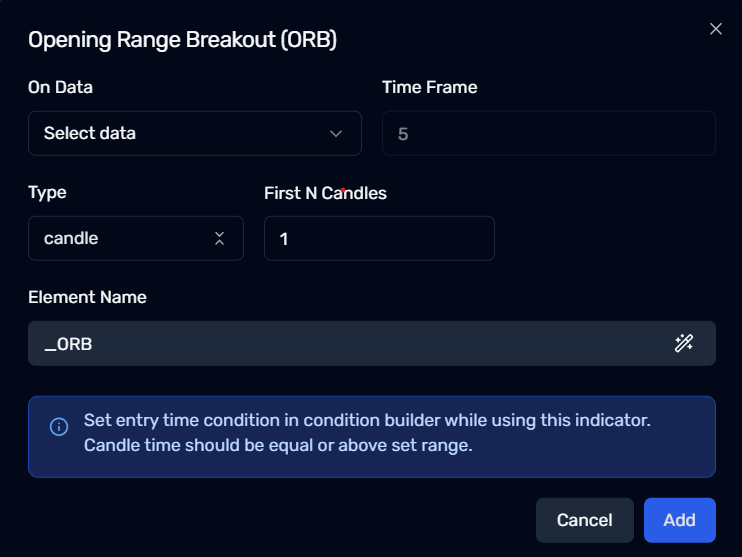Add the ORB indicator
Image resolution: width=742 pixels, height=557 pixels.
click(x=680, y=520)
